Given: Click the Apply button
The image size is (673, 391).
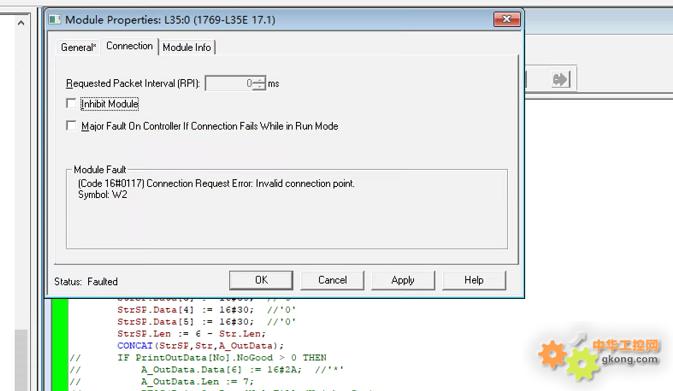Looking at the screenshot, I should pyautogui.click(x=403, y=280).
